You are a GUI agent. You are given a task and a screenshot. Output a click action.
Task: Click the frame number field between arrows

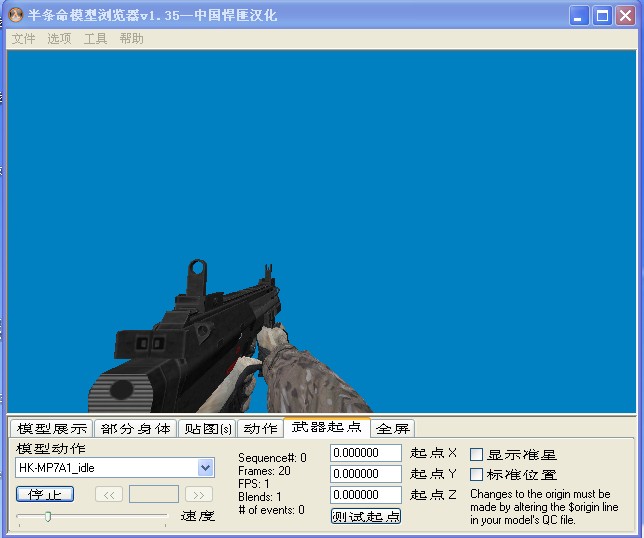point(154,494)
